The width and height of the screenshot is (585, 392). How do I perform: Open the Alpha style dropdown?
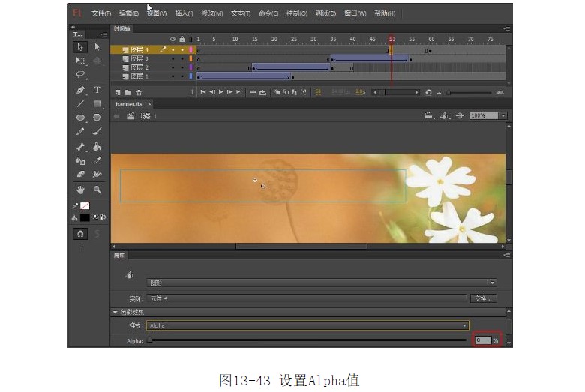(x=307, y=326)
